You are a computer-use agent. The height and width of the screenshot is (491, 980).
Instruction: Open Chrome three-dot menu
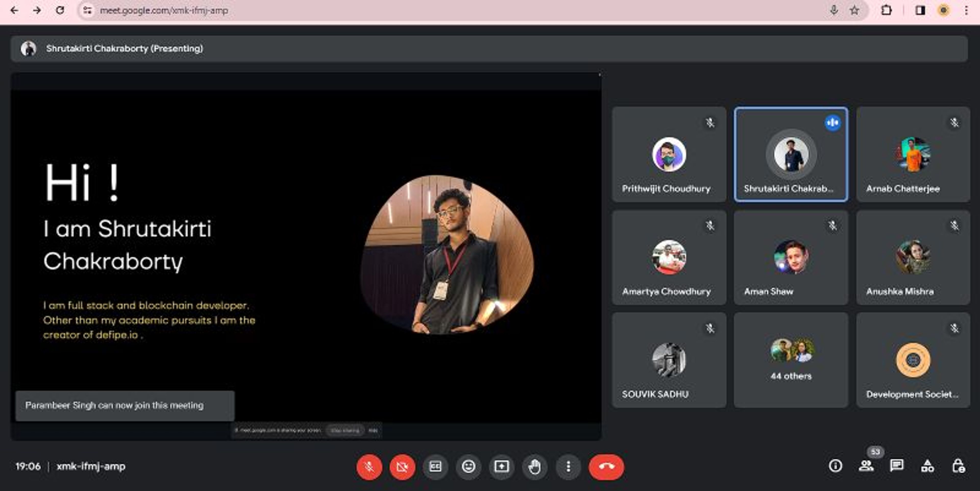966,11
